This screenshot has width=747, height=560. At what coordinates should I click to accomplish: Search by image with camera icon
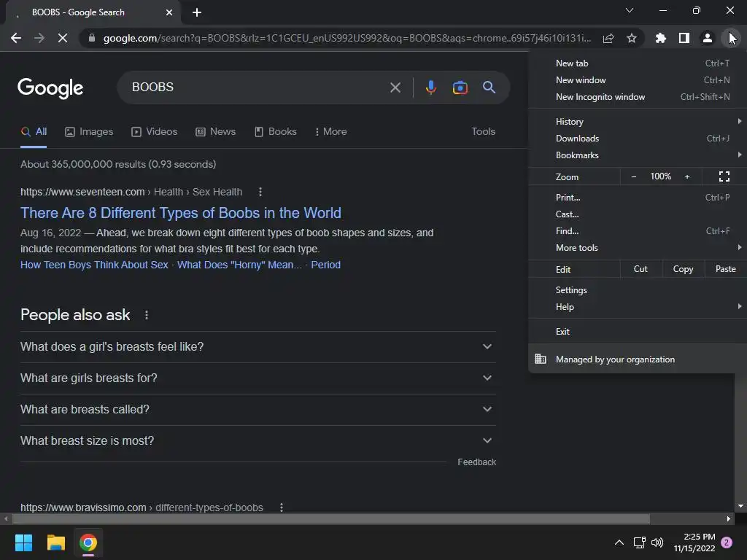tap(460, 87)
